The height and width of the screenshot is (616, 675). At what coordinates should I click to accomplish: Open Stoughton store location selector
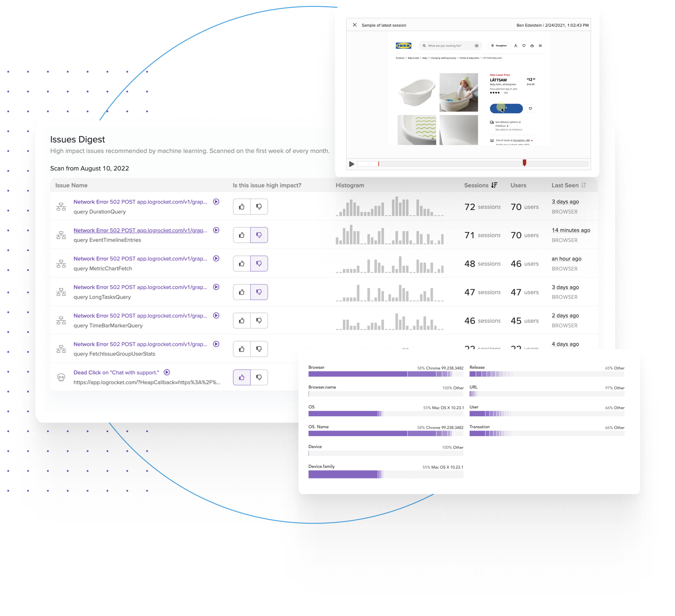point(499,46)
